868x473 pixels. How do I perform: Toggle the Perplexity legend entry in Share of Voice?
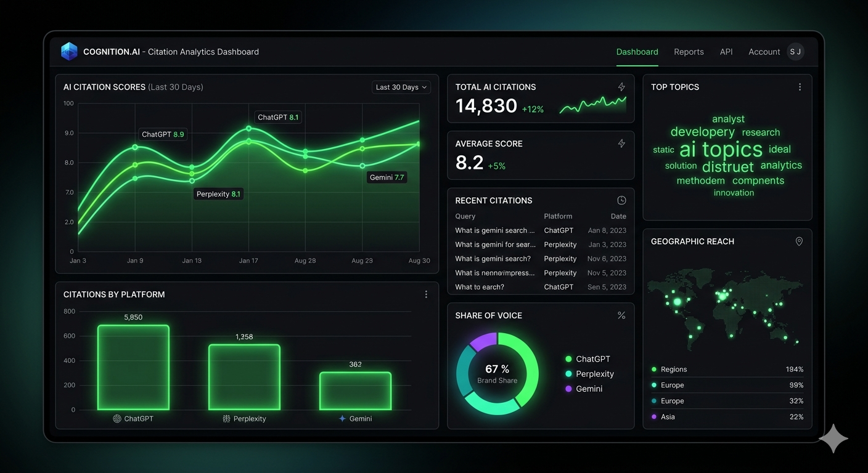[x=589, y=374]
